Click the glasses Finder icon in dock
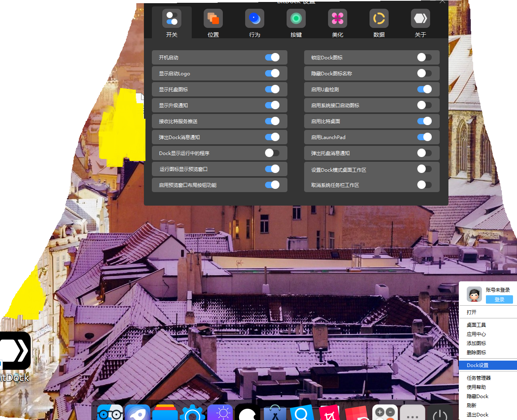517x420 pixels. [110, 413]
